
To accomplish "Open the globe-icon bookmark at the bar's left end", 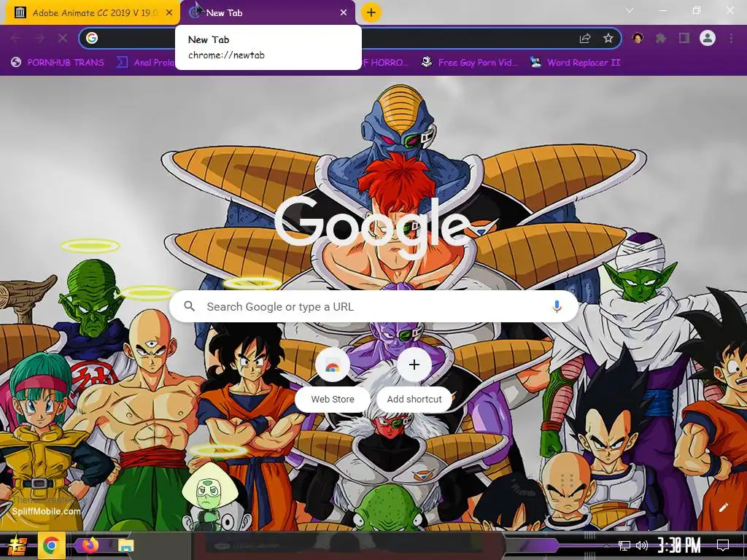I will coord(57,63).
